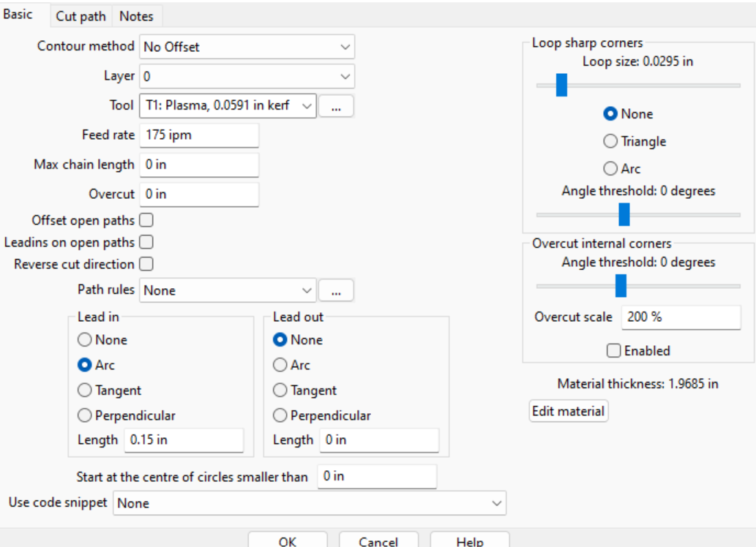The width and height of the screenshot is (756, 547).
Task: Click in the Feed rate field
Action: click(x=198, y=135)
